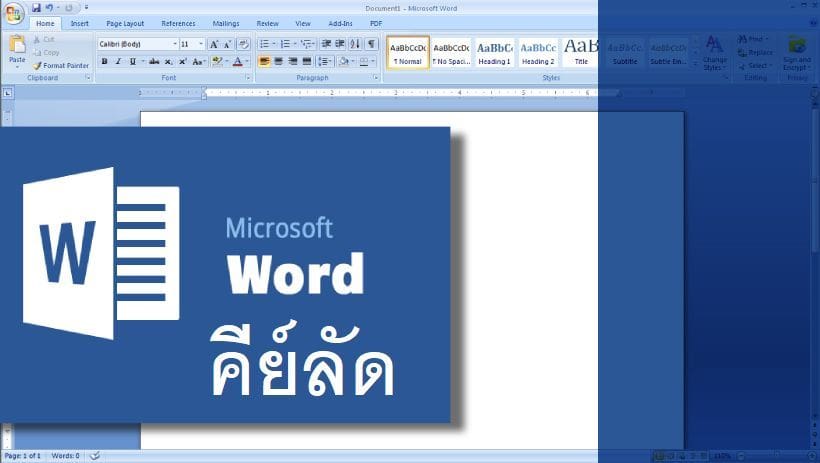The height and width of the screenshot is (463, 820).
Task: Expand the Font dialog launcher
Action: pos(248,77)
